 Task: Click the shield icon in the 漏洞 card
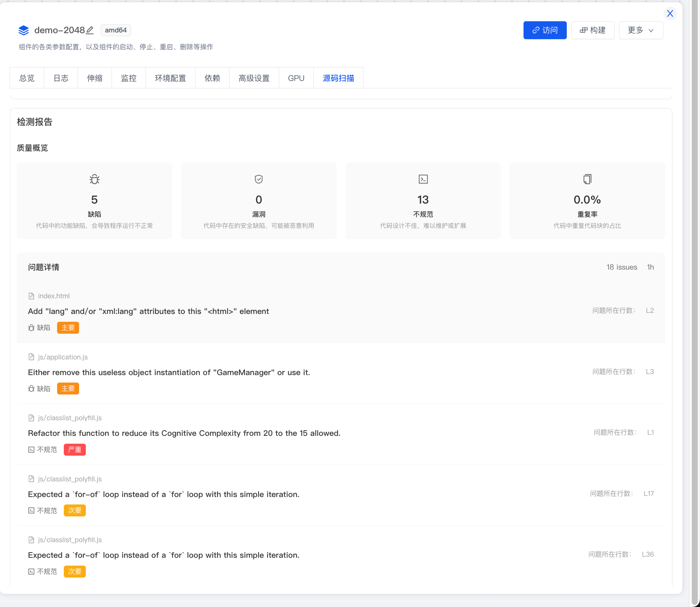(x=259, y=179)
